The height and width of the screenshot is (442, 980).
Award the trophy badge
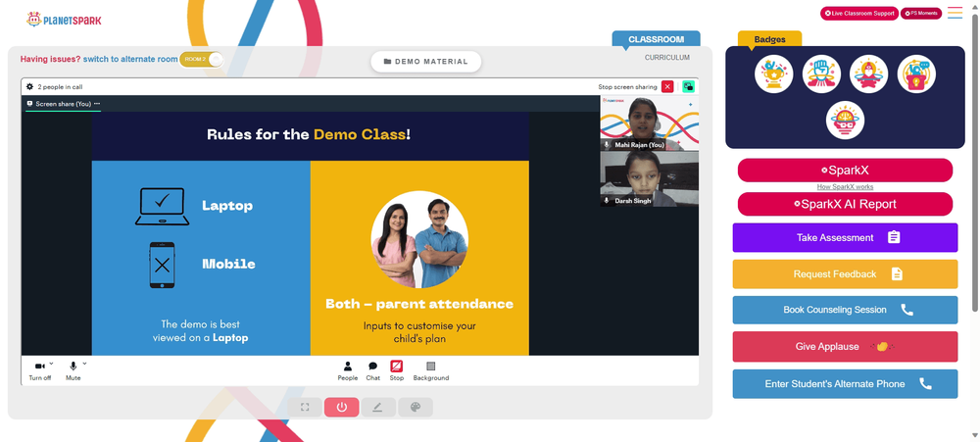pyautogui.click(x=774, y=74)
